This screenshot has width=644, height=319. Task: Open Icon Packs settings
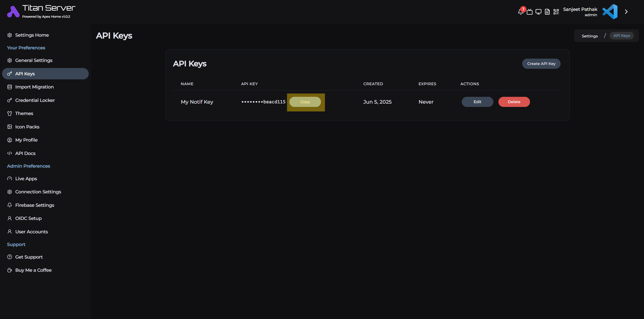[x=27, y=127]
